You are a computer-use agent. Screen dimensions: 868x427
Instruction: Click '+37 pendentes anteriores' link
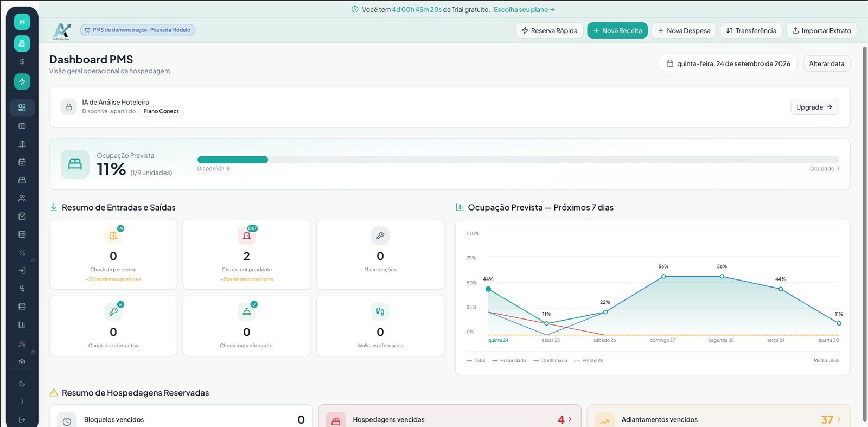113,279
